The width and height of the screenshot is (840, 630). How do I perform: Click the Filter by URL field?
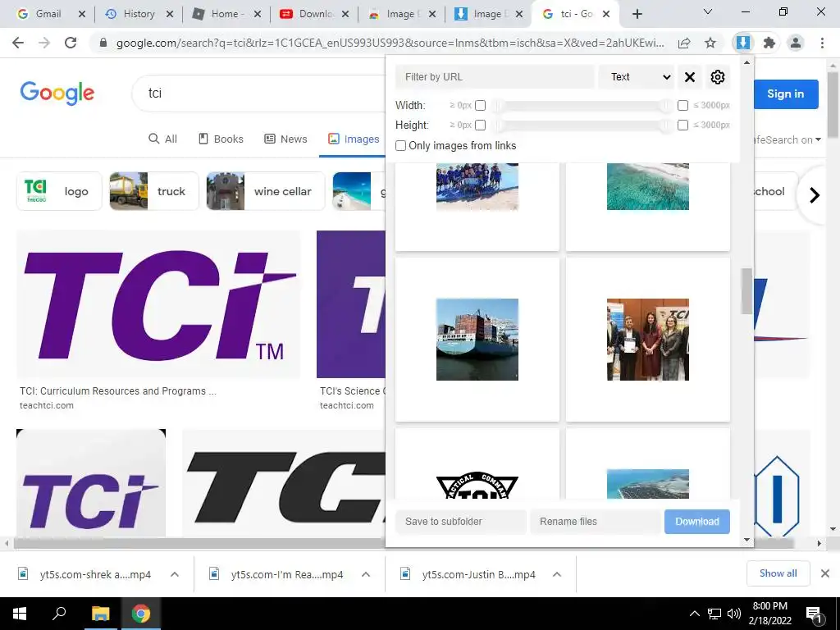(x=495, y=77)
